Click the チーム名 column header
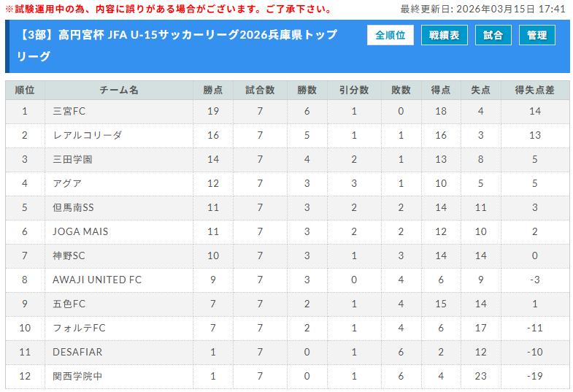The width and height of the screenshot is (573, 392). [x=119, y=91]
